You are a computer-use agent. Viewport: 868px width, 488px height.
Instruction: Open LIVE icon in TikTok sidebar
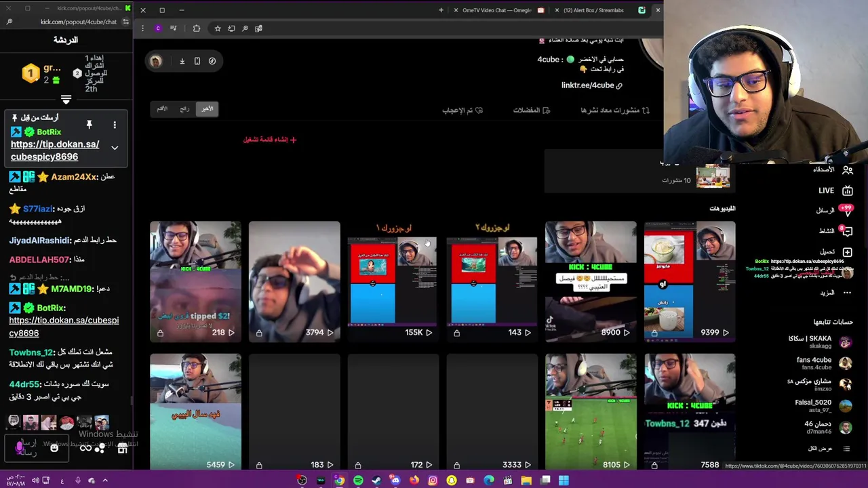847,191
